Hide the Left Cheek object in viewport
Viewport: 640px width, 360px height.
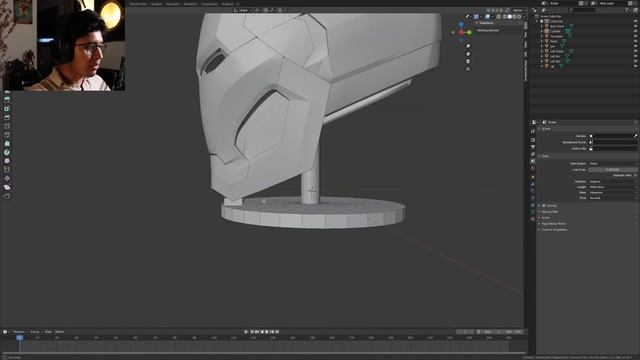click(x=636, y=51)
